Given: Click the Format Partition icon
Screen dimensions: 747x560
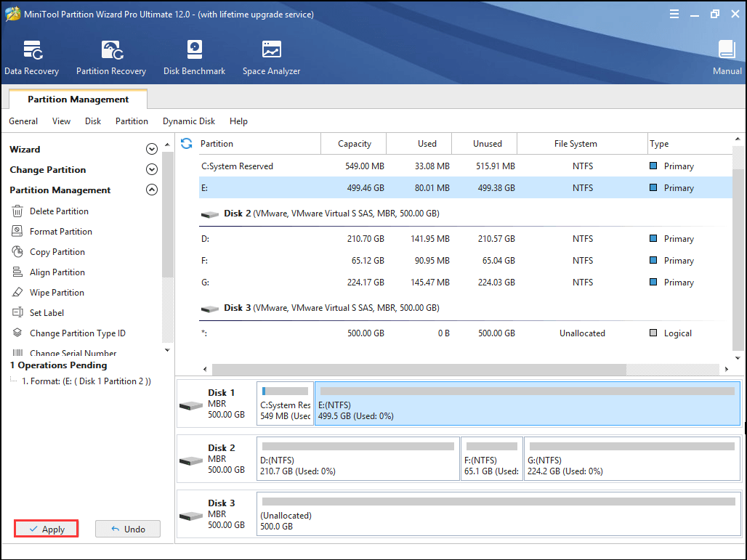Looking at the screenshot, I should tap(17, 232).
